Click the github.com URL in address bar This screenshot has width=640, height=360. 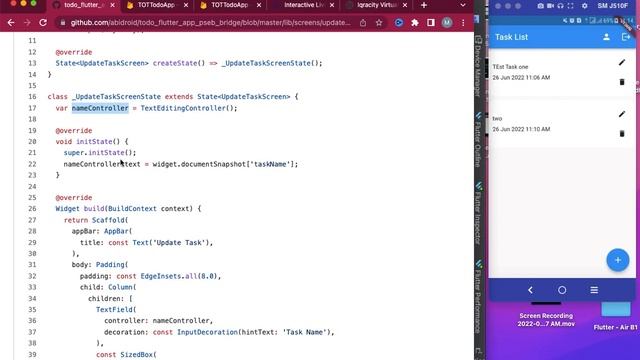coord(210,23)
